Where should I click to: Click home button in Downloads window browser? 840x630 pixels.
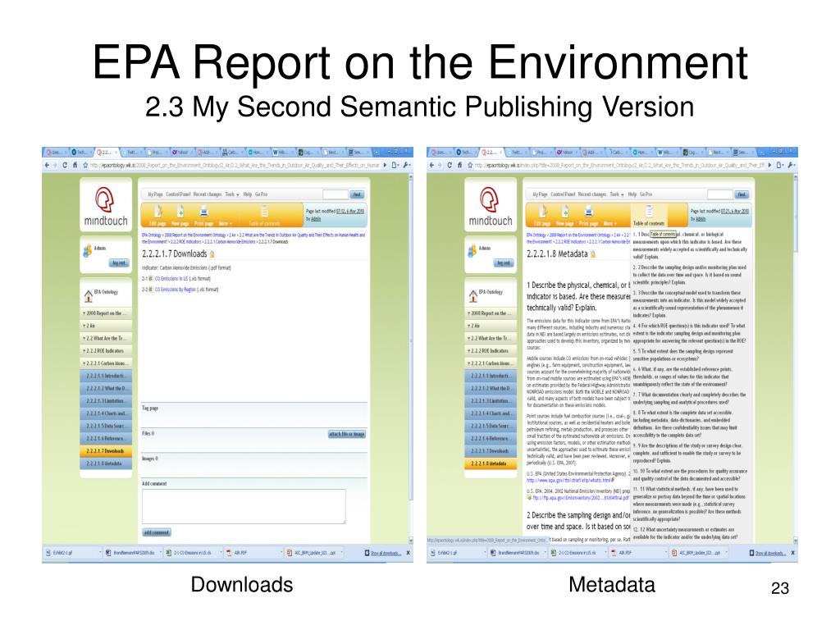click(x=75, y=165)
